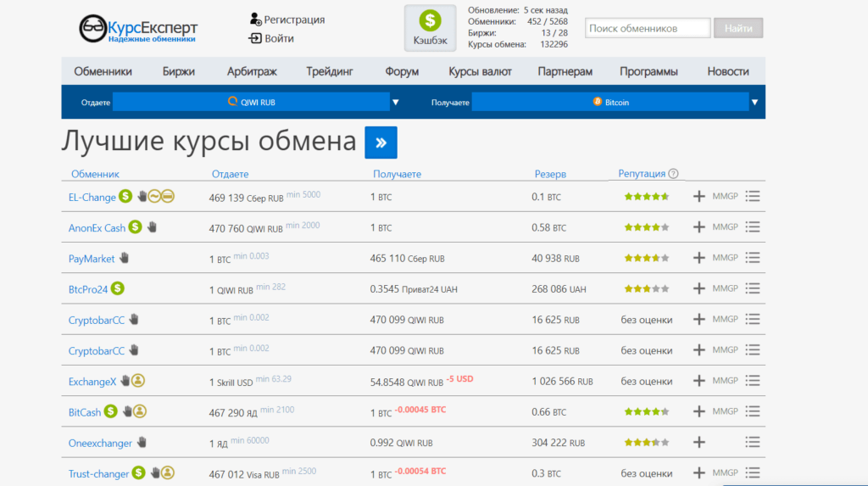Viewport: 868px width, 486px height.
Task: Sort by the Обменник column header
Action: 95,174
